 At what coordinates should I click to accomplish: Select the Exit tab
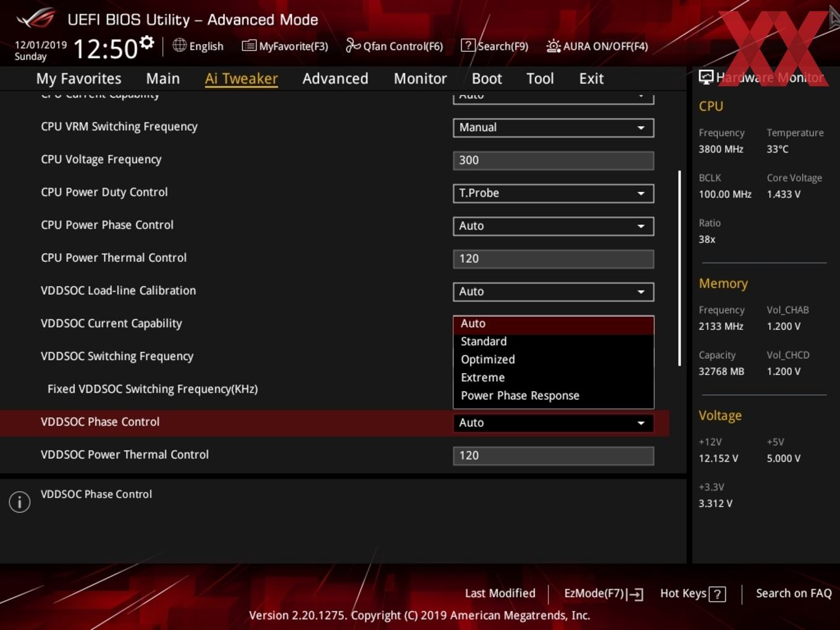[591, 78]
